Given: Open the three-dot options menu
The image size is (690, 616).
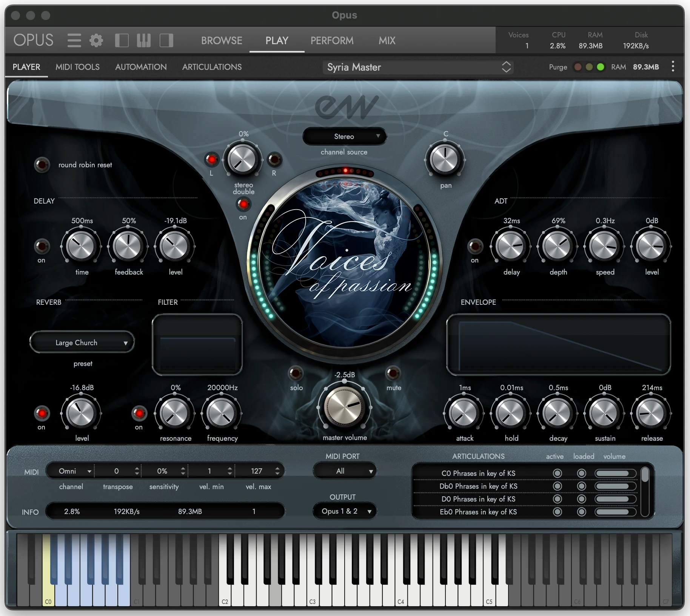Looking at the screenshot, I should [673, 67].
